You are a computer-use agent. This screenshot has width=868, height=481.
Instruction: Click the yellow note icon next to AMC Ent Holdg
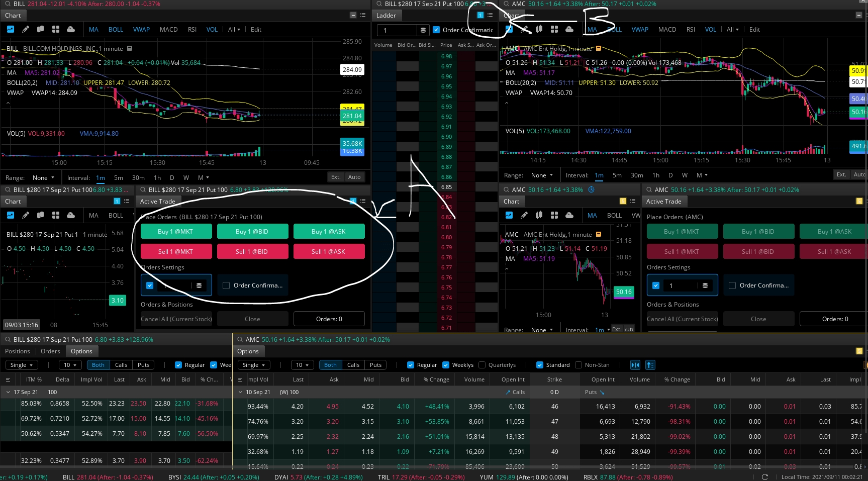(x=598, y=48)
